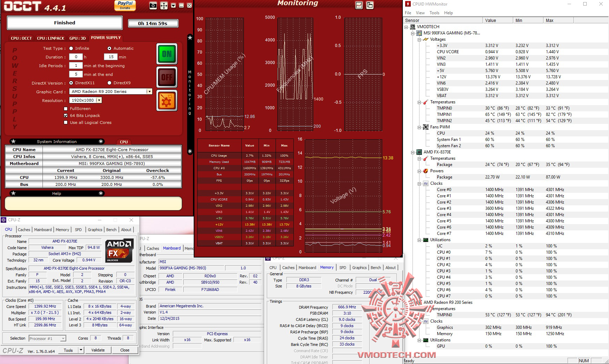Click the thermometer icon beside motherboard Temperatures
609x364 pixels.
[x=426, y=102]
